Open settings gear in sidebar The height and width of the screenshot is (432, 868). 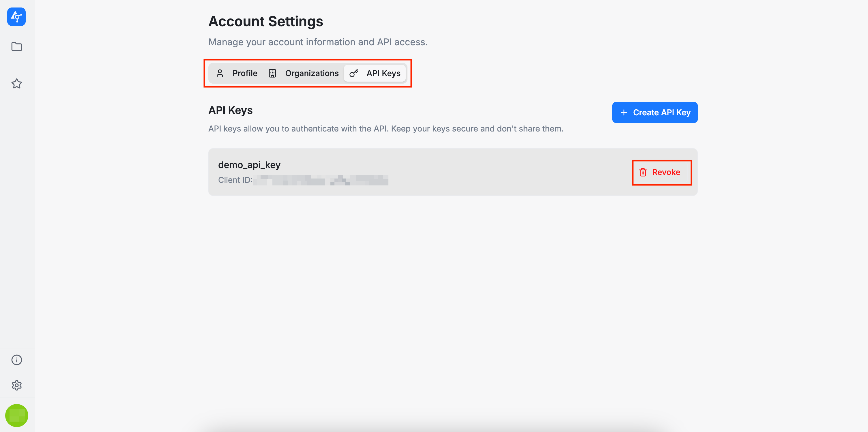[x=16, y=385]
